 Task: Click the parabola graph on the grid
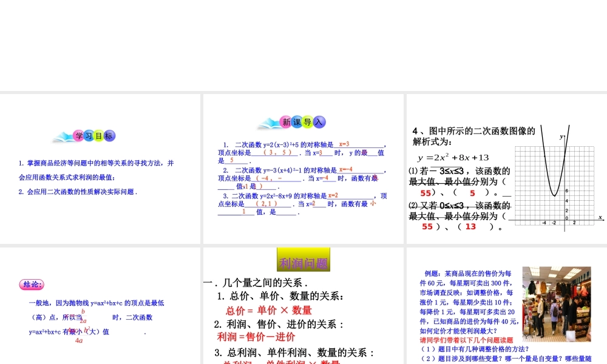tap(555, 178)
